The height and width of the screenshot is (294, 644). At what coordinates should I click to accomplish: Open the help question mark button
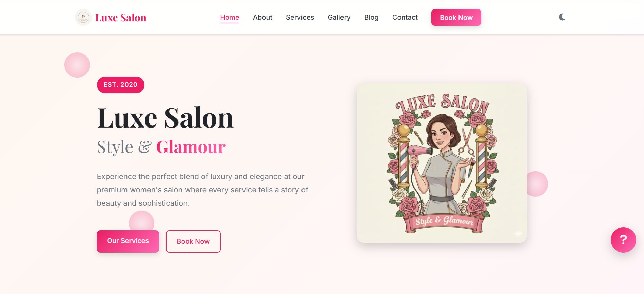coord(623,240)
